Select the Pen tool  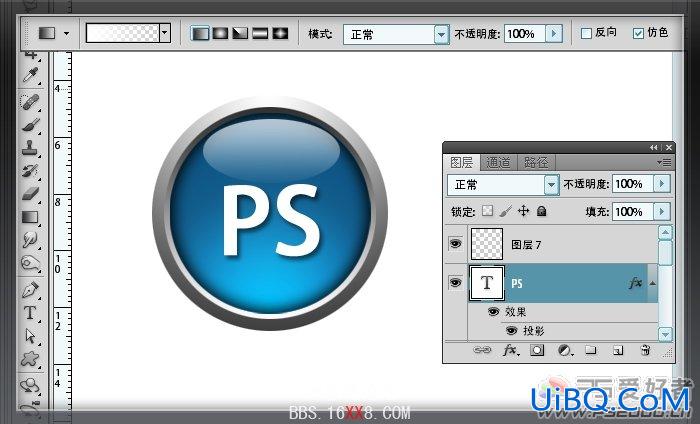30,290
